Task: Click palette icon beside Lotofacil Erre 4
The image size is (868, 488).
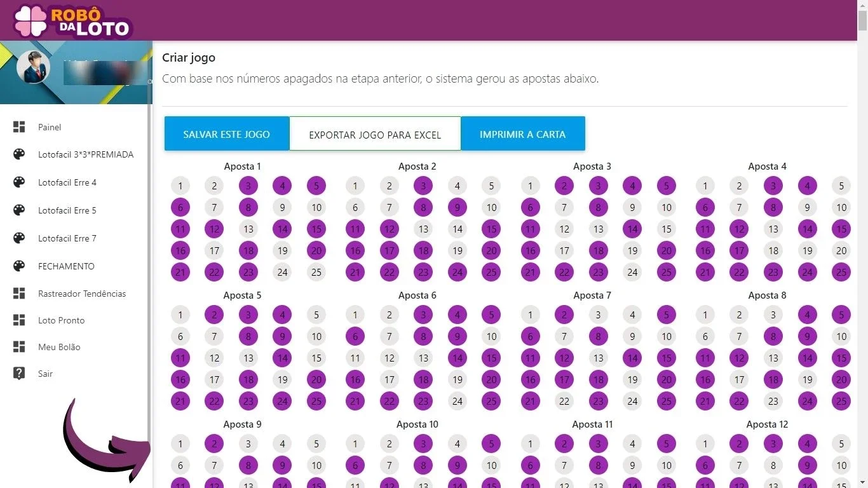Action: pyautogui.click(x=19, y=182)
